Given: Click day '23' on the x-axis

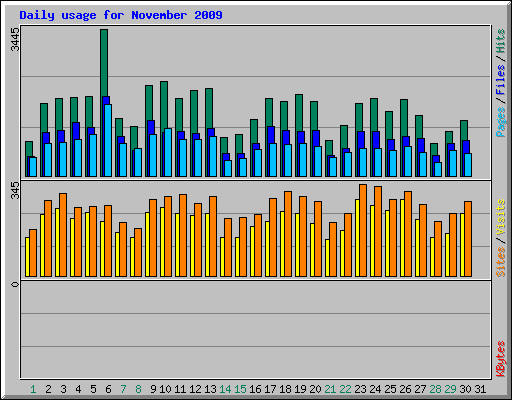Looking at the screenshot, I should click(x=360, y=389).
